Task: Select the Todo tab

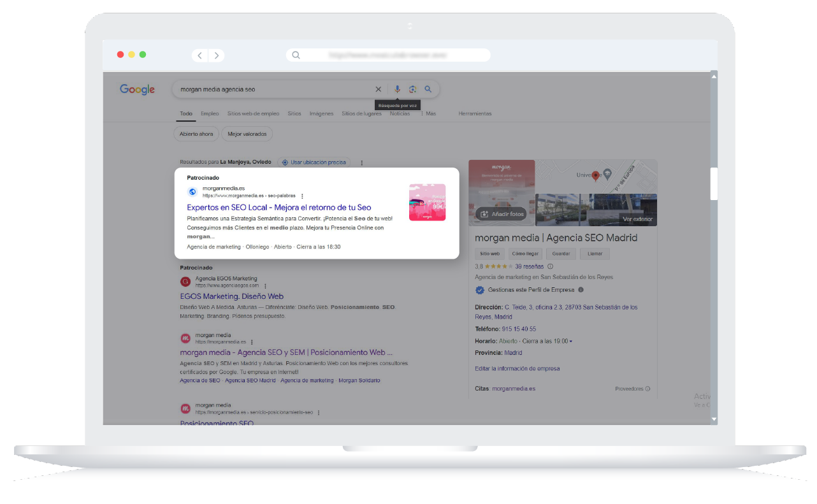Action: (185, 113)
